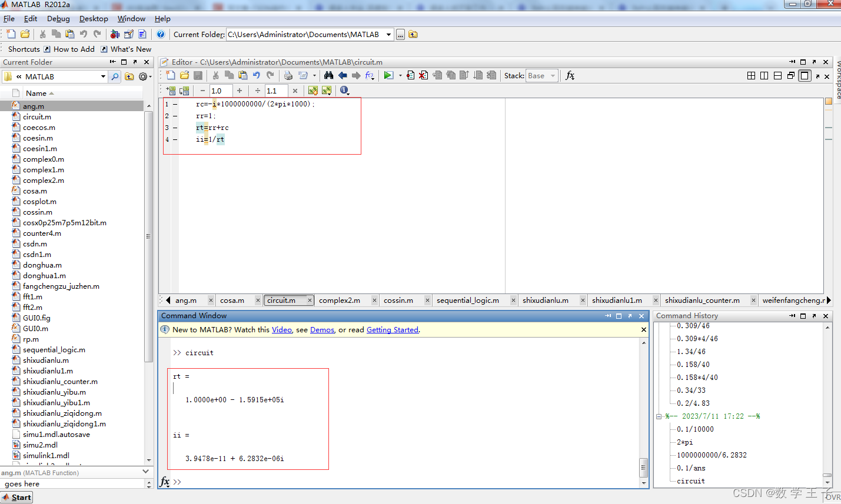841x504 pixels.
Task: Click the Set/Clear breakpoint icon
Action: click(410, 75)
